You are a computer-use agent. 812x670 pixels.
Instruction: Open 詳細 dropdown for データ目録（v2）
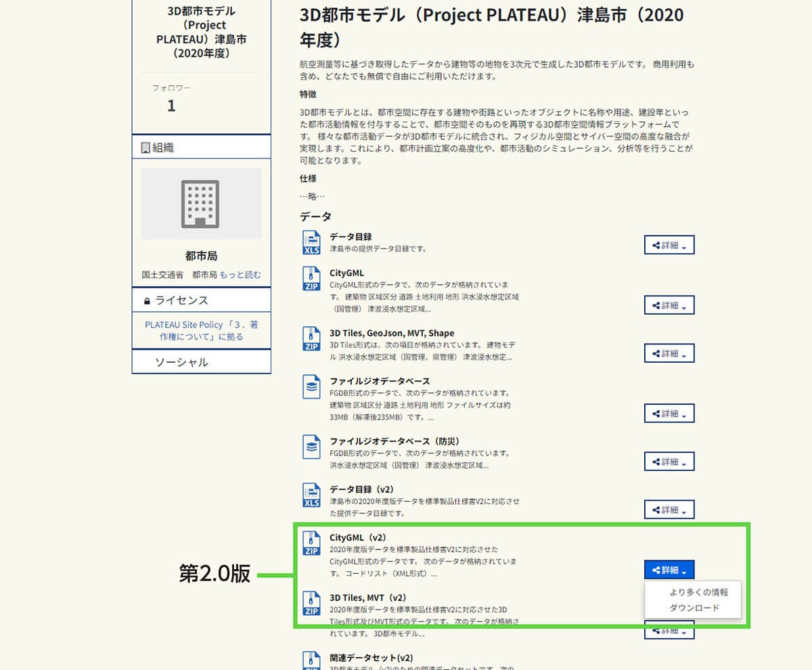[669, 510]
